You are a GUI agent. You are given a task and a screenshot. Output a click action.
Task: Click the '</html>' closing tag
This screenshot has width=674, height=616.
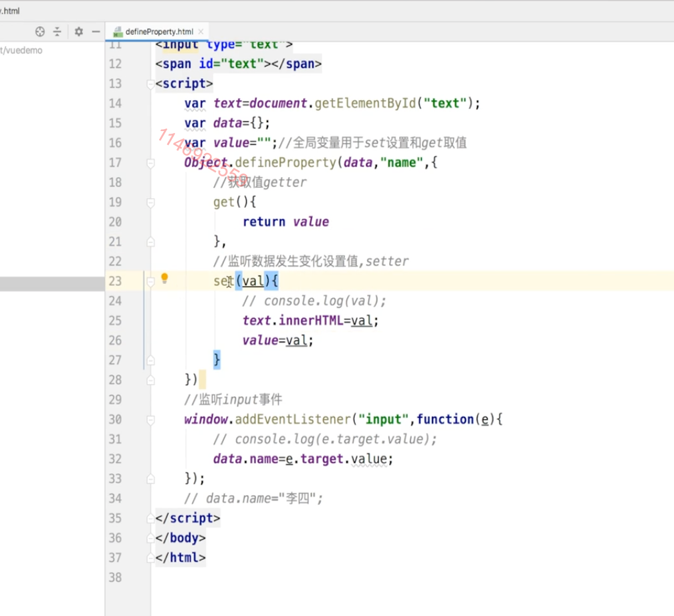181,558
